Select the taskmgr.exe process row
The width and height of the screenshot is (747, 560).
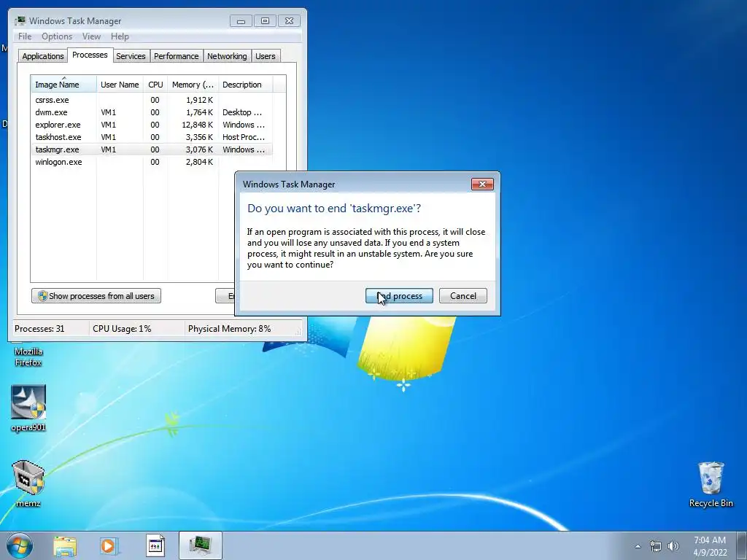coord(152,149)
